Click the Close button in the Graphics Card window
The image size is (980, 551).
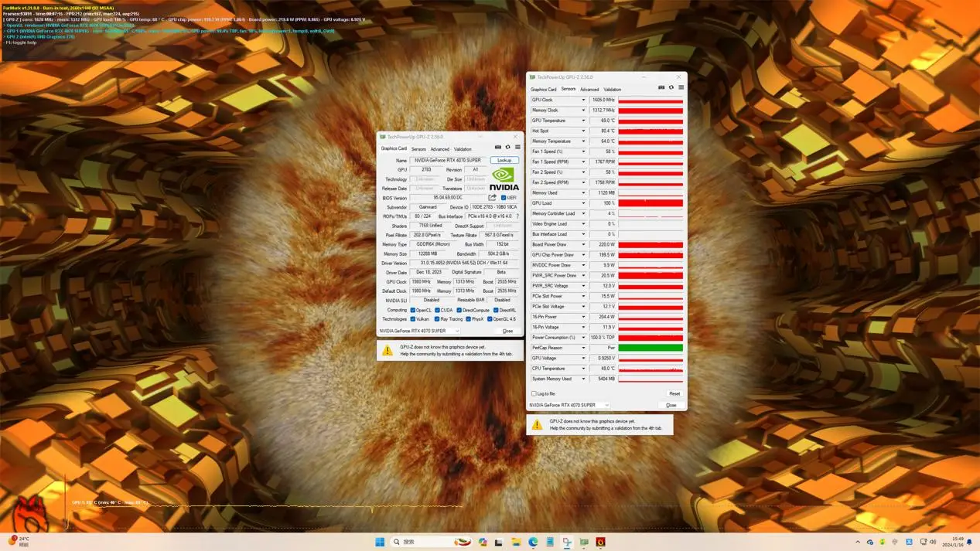point(507,331)
